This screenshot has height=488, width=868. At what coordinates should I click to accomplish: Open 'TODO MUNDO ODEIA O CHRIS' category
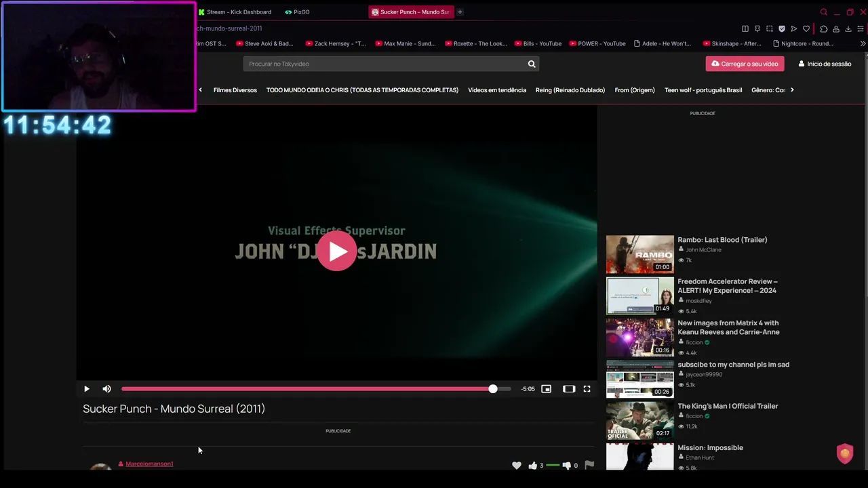click(362, 90)
